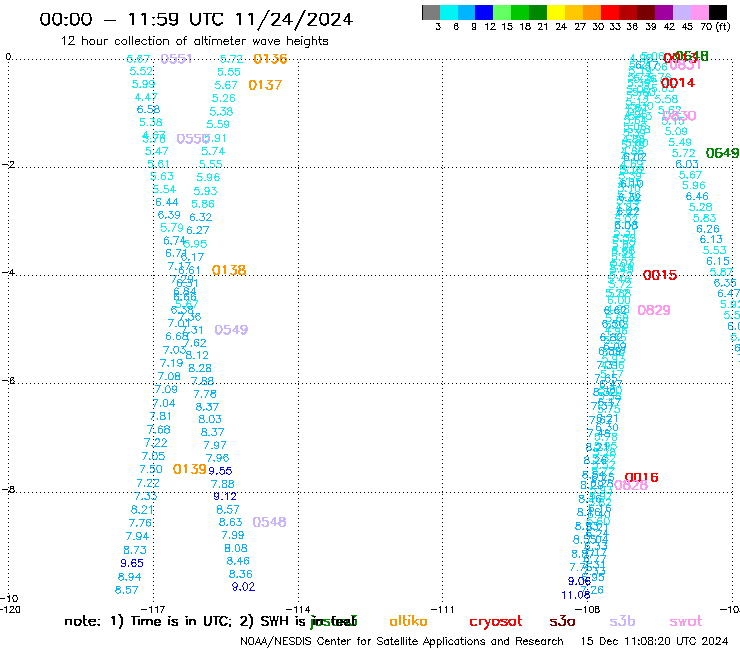Screen dimensions: 740x650
Task: Click the gray swatch in the color scale
Action: coord(431,12)
